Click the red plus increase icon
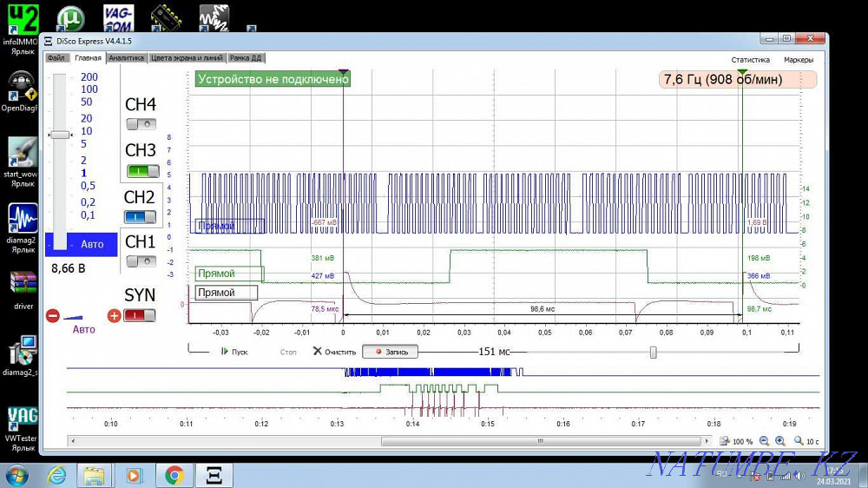The height and width of the screenshot is (488, 868). pos(114,316)
